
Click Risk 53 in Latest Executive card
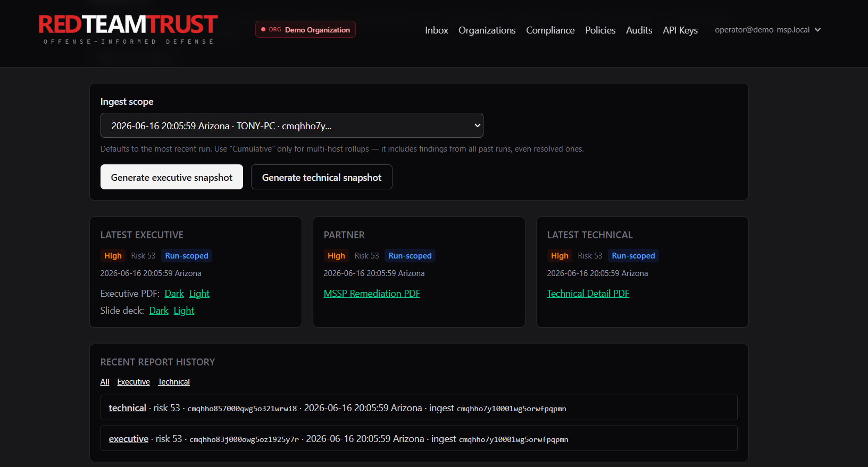[143, 256]
